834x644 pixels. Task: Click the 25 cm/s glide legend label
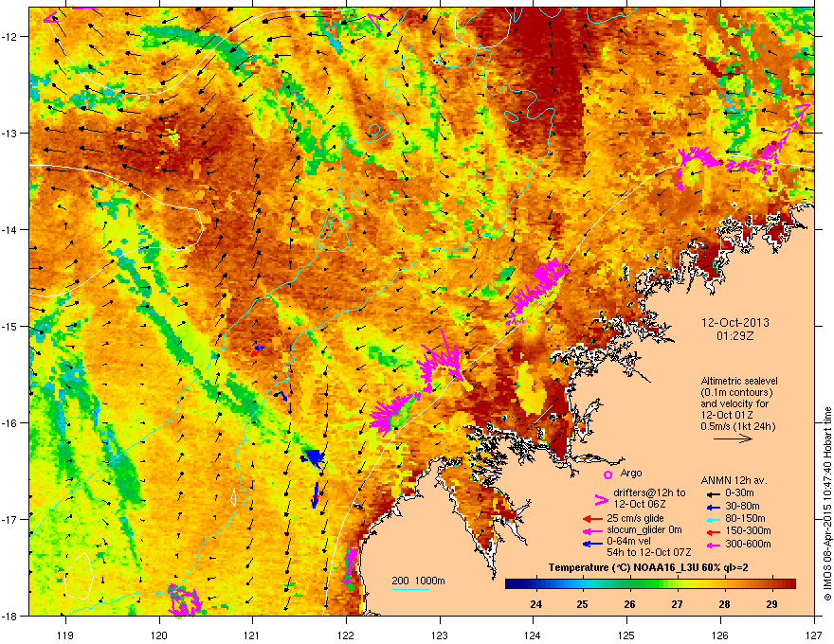coord(636,518)
